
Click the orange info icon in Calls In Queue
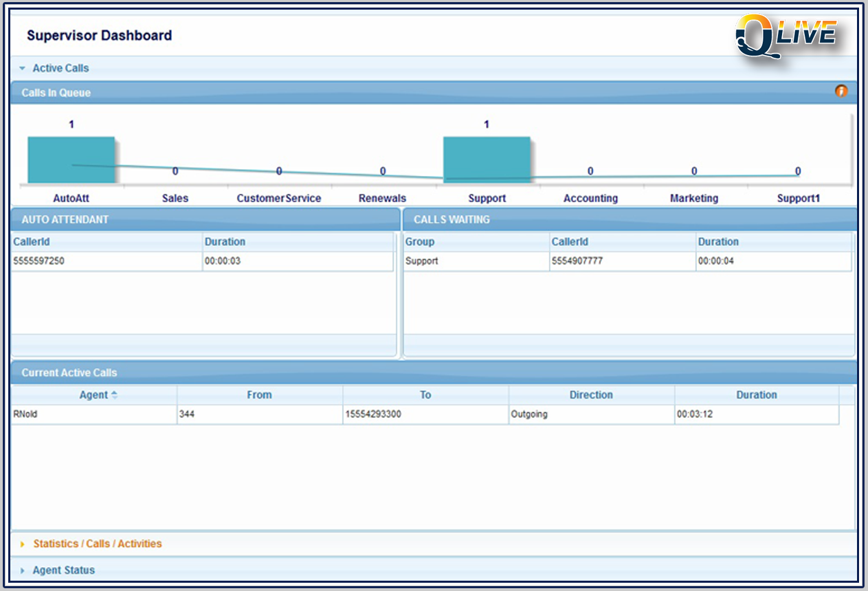point(841,91)
